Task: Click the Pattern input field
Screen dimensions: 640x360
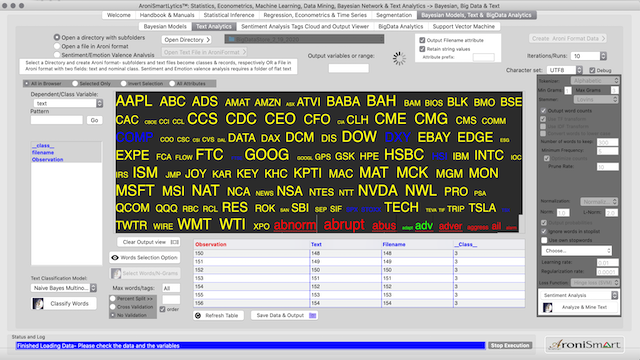Action: pos(57,120)
